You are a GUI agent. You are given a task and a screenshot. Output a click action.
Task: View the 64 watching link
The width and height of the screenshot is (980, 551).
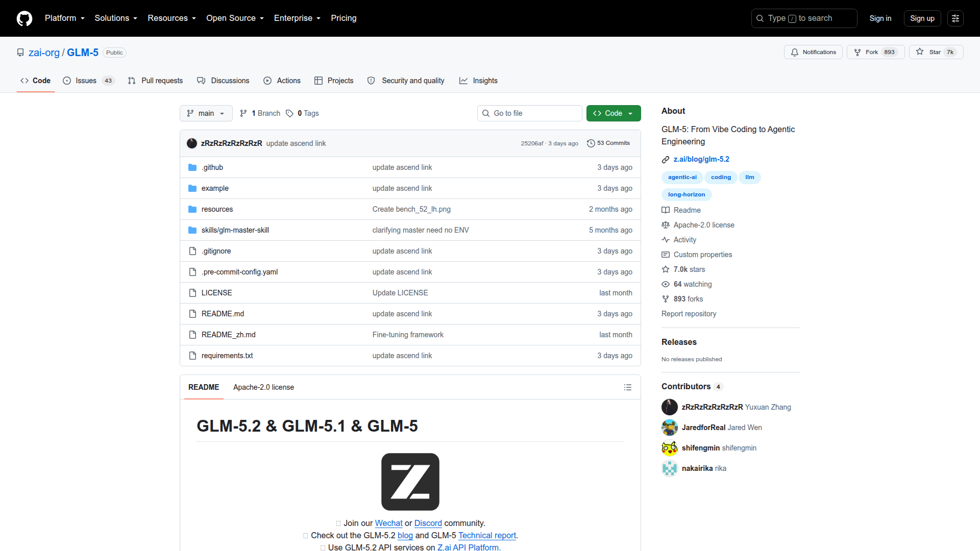coord(687,284)
